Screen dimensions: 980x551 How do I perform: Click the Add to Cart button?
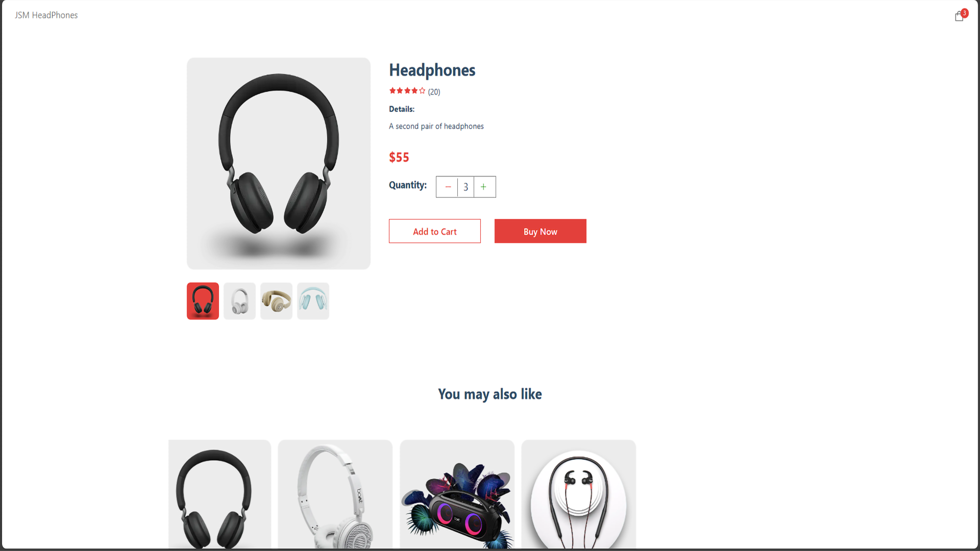pos(435,231)
